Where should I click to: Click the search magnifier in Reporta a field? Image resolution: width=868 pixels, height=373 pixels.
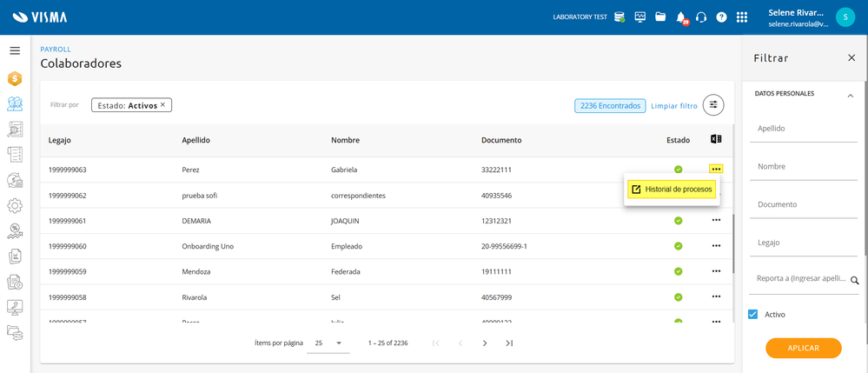tap(855, 281)
